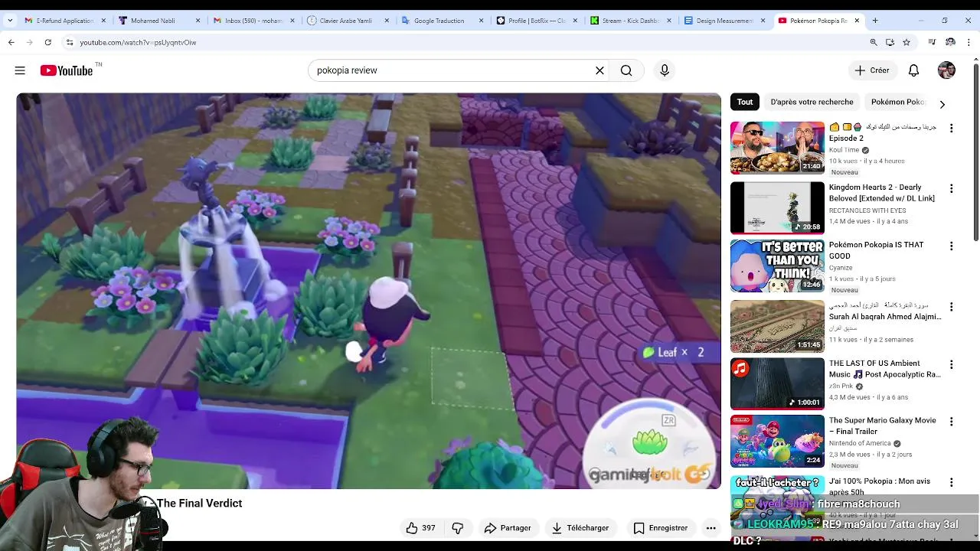The width and height of the screenshot is (980, 551).
Task: Select the D'après votre recherche chip
Action: pos(812,102)
